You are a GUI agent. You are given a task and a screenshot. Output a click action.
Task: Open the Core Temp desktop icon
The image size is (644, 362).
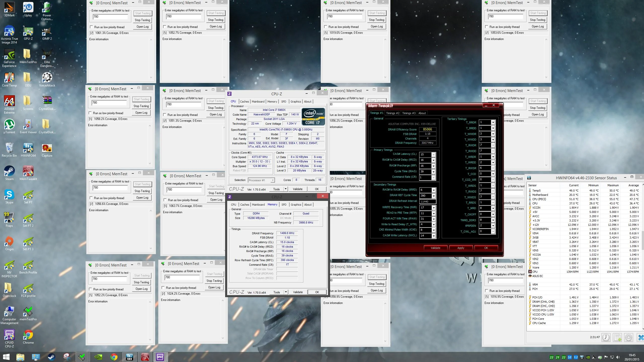(x=9, y=80)
